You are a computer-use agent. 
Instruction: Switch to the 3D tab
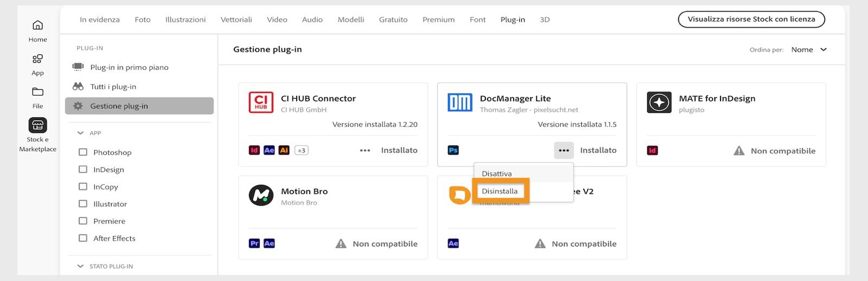click(x=545, y=20)
